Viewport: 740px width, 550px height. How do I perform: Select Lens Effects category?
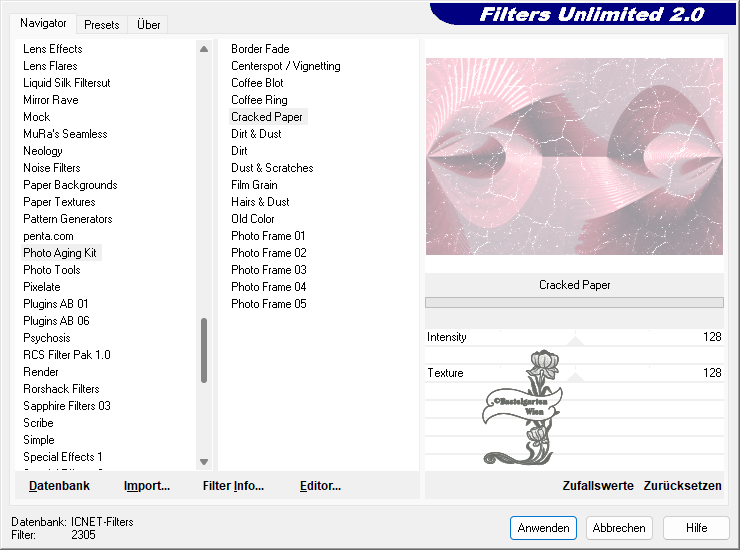pyautogui.click(x=52, y=49)
